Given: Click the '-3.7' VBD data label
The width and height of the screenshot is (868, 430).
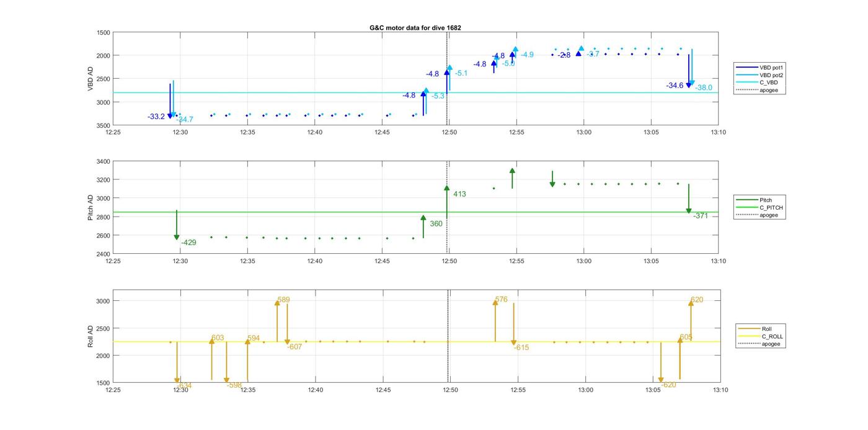Looking at the screenshot, I should pyautogui.click(x=593, y=54).
